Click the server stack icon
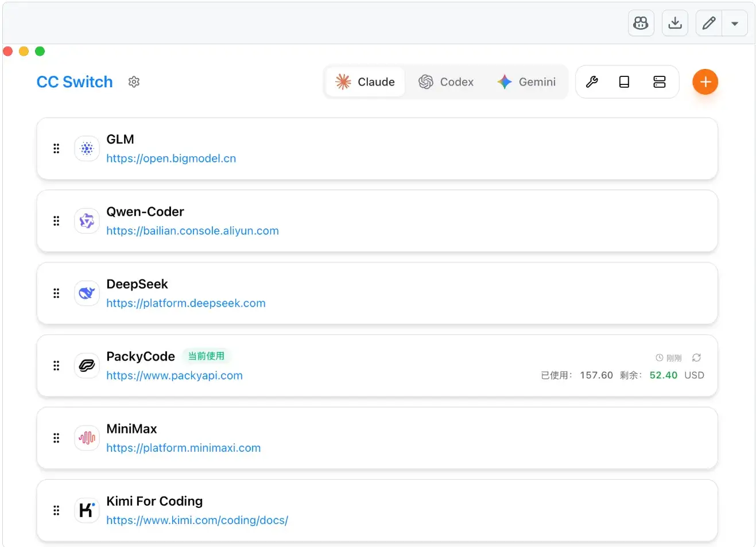 pyautogui.click(x=659, y=82)
